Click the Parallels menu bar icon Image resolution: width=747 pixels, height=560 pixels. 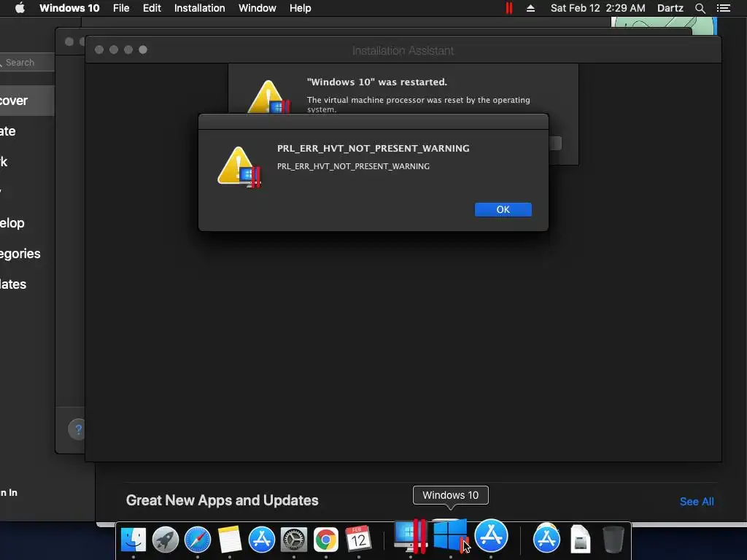[508, 8]
